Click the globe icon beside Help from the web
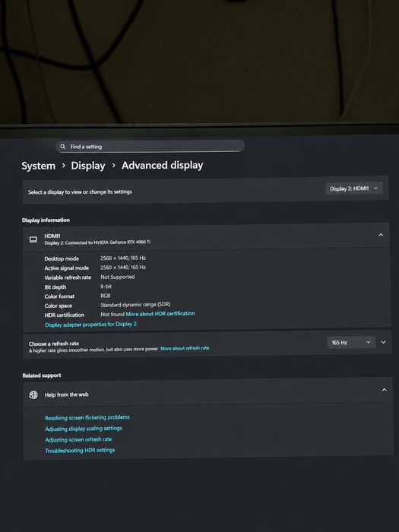Viewport: 399px width, 532px height. coord(33,394)
